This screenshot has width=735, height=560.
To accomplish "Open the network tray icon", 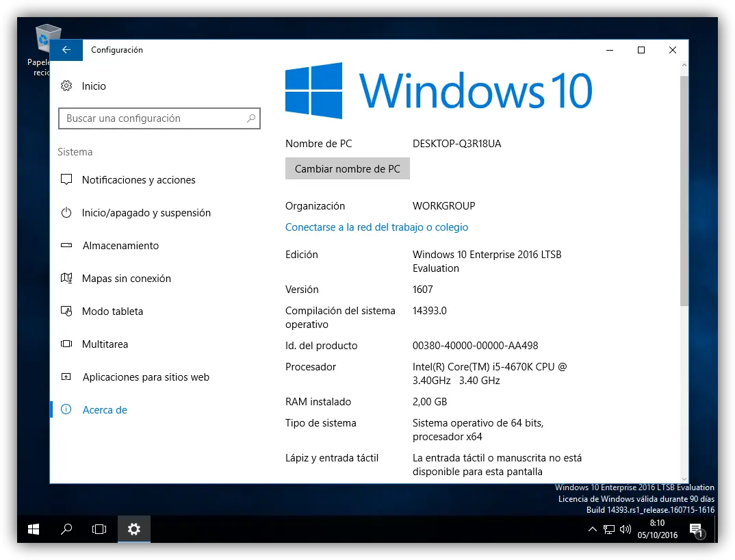I will coord(609,529).
